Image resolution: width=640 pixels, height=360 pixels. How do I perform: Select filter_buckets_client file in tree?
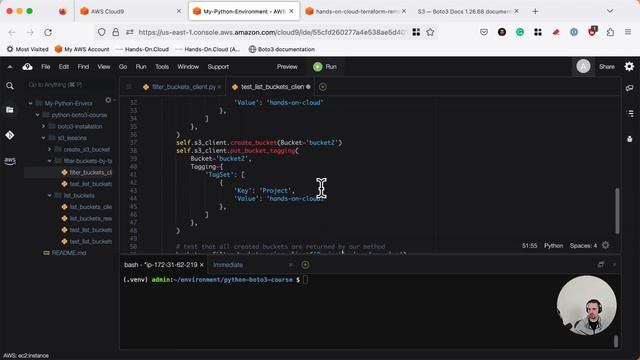click(90, 173)
